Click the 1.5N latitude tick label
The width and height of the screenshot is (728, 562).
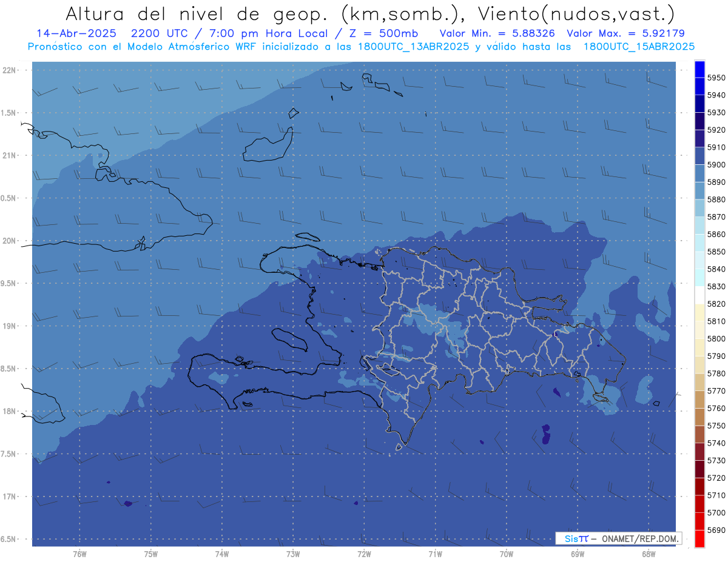point(10,113)
